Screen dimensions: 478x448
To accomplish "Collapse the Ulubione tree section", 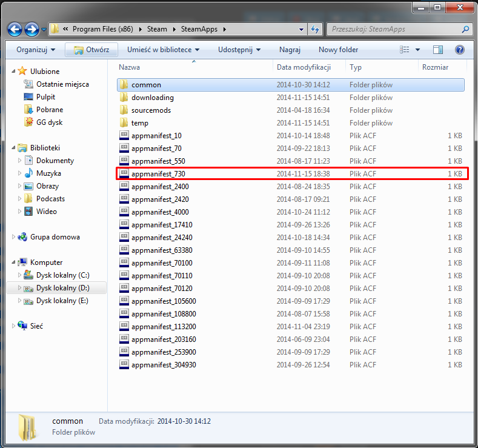I will (x=13, y=71).
